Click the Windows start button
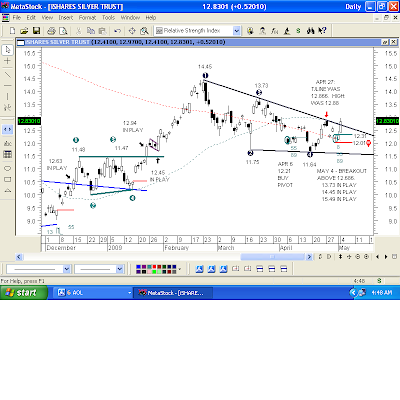The width and height of the screenshot is (400, 400). pos(24,293)
